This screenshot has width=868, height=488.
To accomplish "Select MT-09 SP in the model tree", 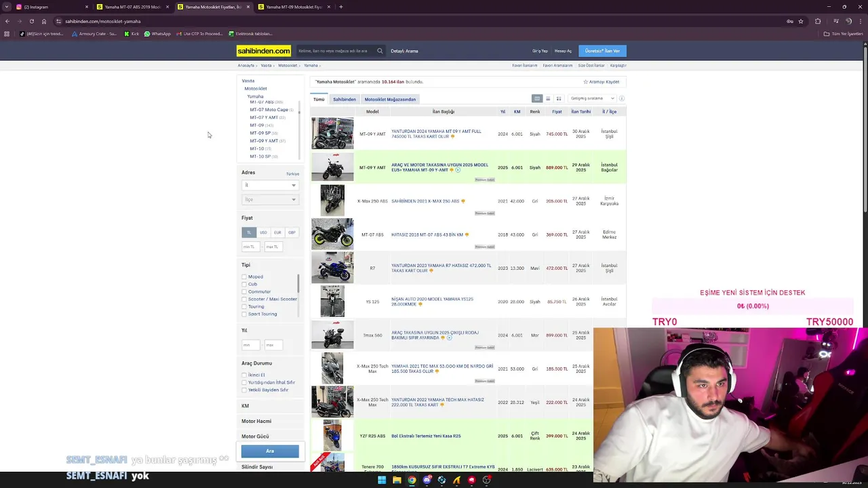I will pyautogui.click(x=260, y=133).
